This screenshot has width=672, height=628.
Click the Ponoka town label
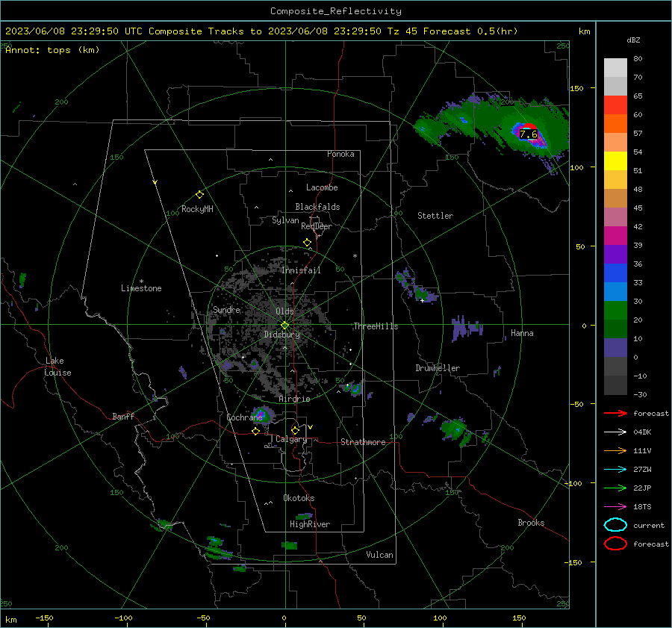[x=340, y=154]
